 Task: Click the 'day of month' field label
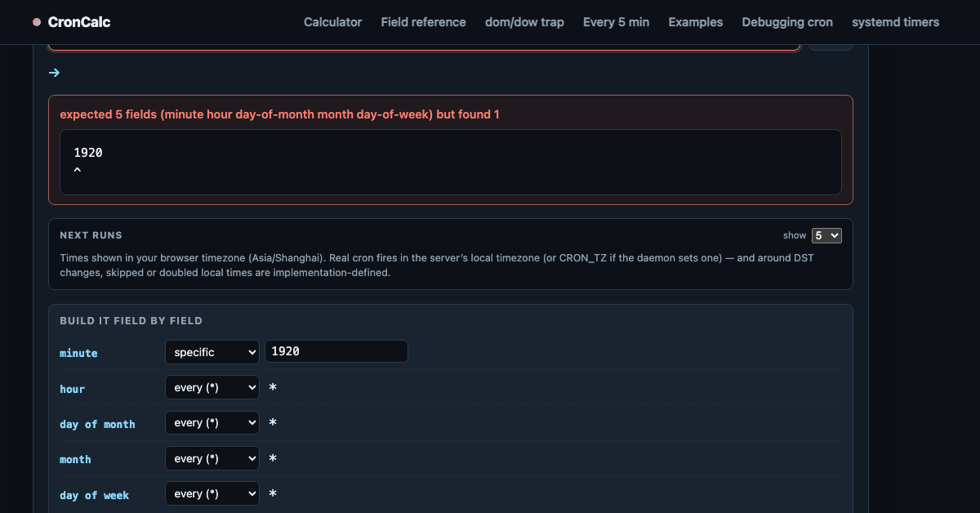click(97, 424)
